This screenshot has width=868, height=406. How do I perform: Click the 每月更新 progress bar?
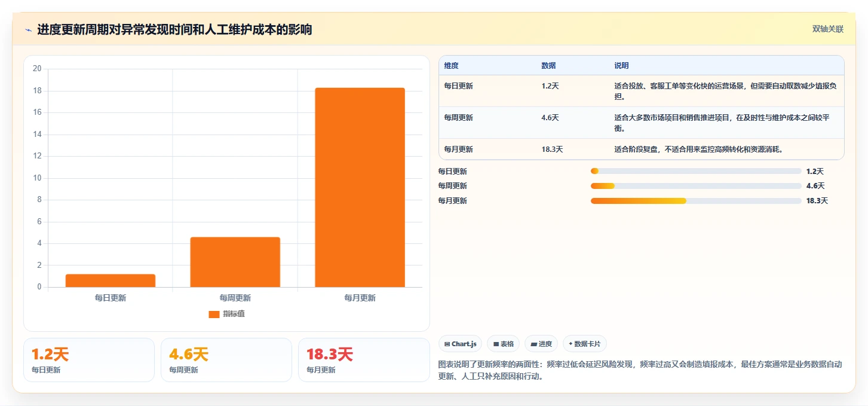696,201
